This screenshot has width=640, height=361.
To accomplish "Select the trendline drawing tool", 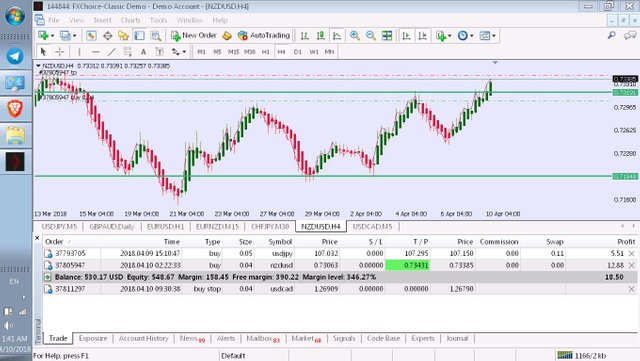I will [111, 52].
